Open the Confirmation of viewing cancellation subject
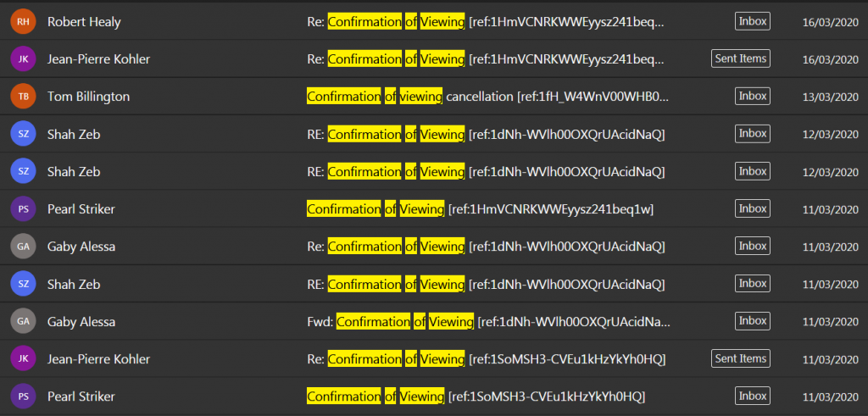 tap(487, 97)
